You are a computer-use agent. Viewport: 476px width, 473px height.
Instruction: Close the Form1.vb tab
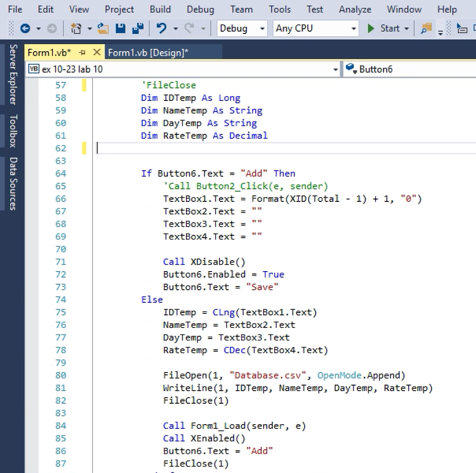97,53
